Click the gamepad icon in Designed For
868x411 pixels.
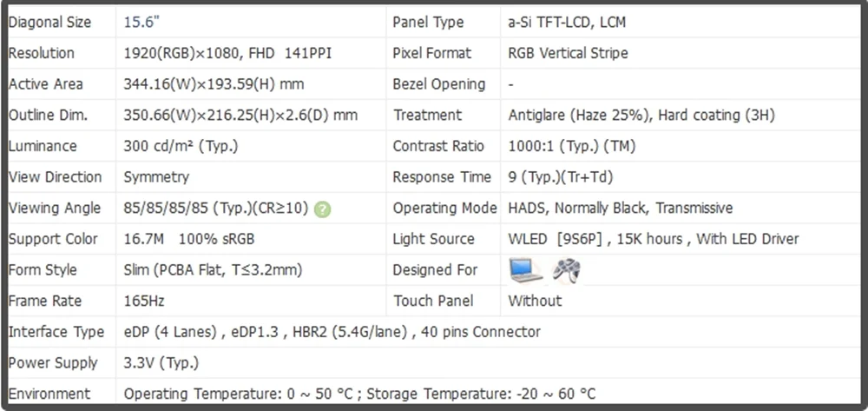tap(567, 270)
